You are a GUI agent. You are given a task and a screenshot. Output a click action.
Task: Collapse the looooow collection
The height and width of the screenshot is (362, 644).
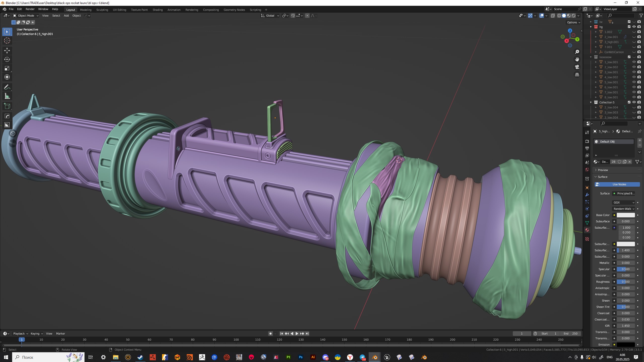pos(591,57)
